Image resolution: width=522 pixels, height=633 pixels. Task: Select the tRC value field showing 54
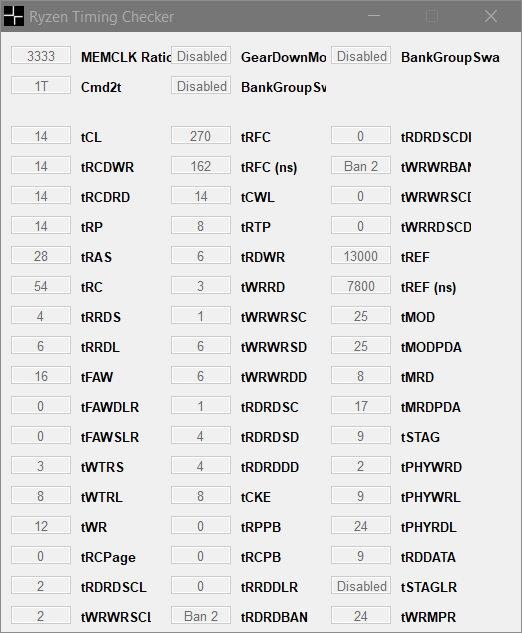41,285
